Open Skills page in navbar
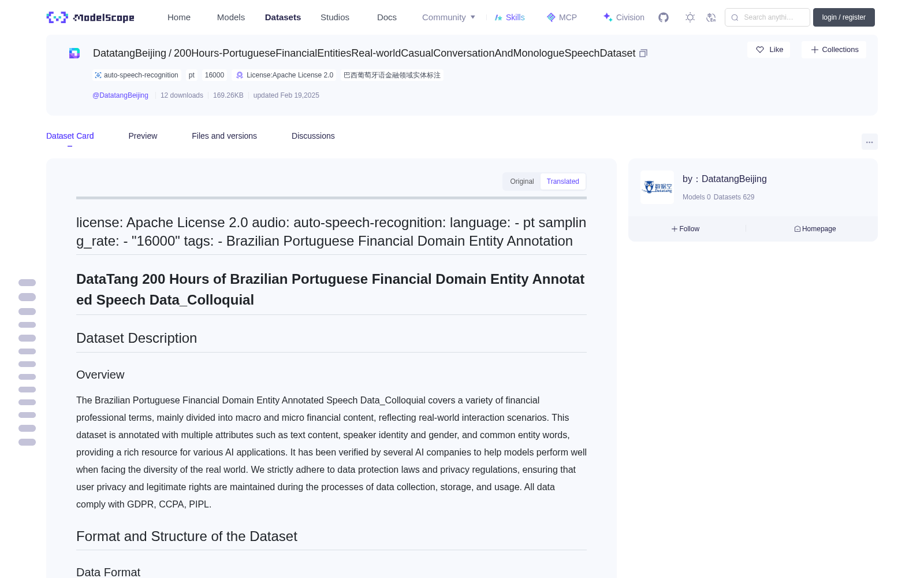 click(510, 17)
